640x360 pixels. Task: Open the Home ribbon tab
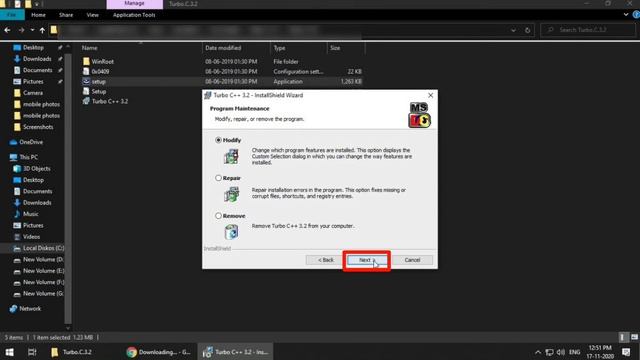click(x=38, y=15)
